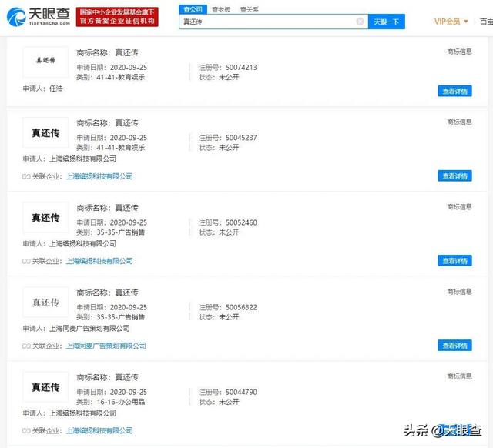Select the text 注册号: 50074213
The width and height of the screenshot is (493, 448).
tap(228, 67)
